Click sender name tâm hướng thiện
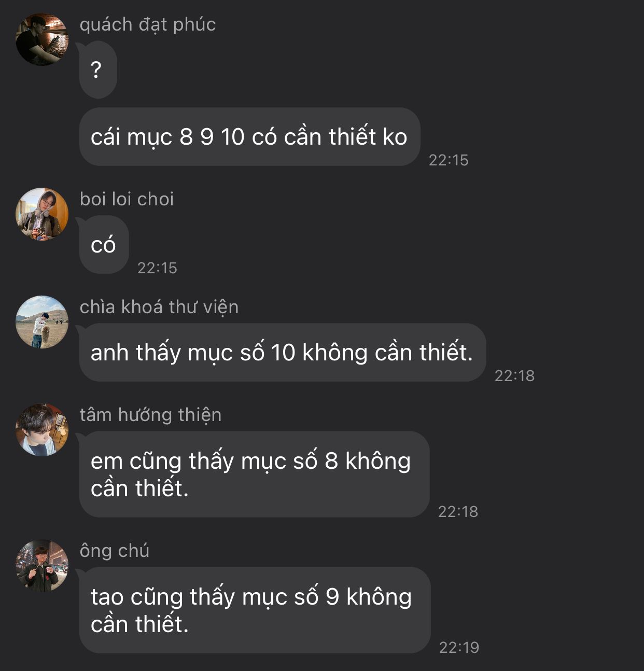The image size is (644, 671). [x=151, y=415]
